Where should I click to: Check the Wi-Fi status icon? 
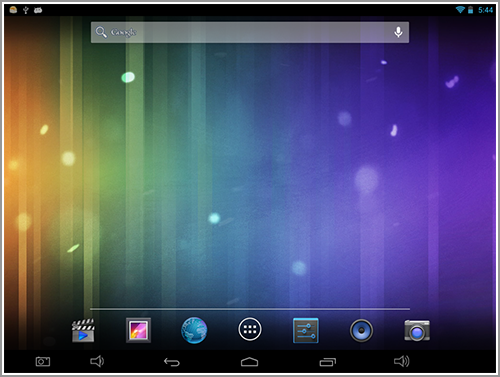click(x=460, y=10)
